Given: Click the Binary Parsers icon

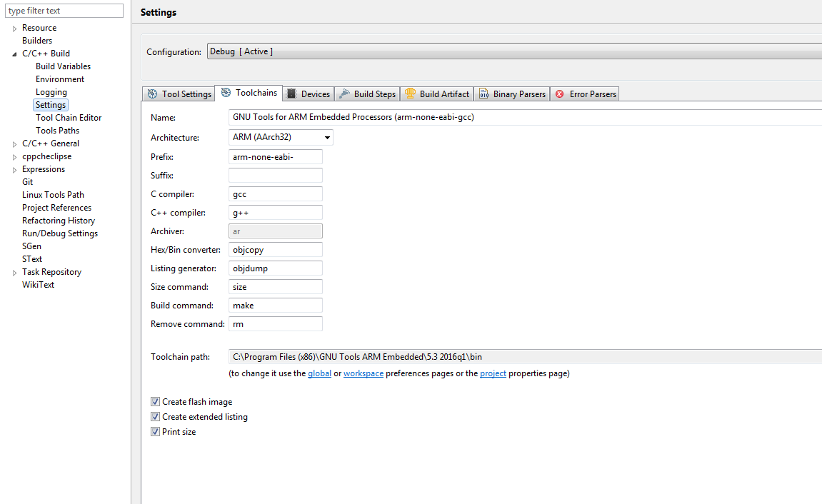Looking at the screenshot, I should [483, 94].
